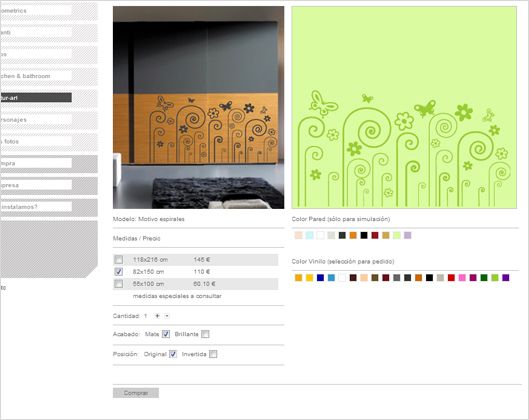Toggle the Mate finish checkbox

[166, 334]
